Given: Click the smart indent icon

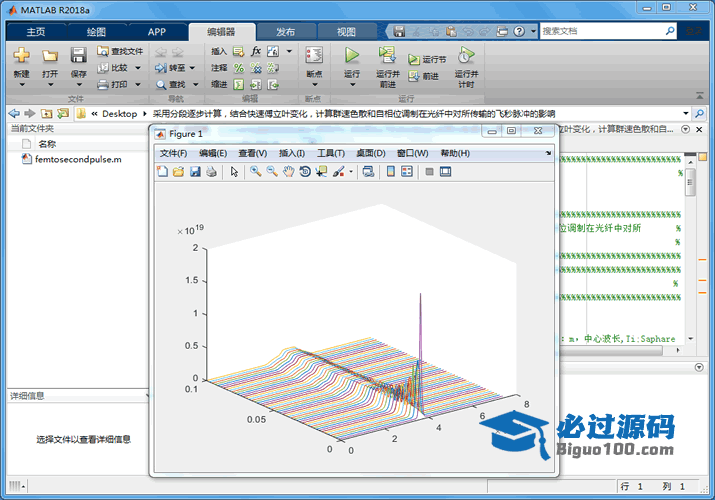Looking at the screenshot, I should tap(238, 84).
